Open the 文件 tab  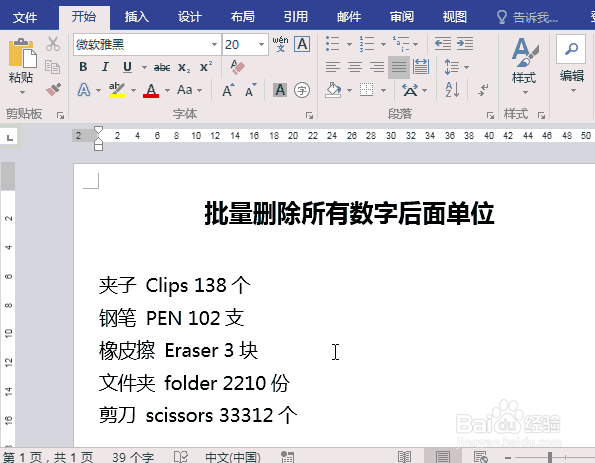pyautogui.click(x=25, y=17)
